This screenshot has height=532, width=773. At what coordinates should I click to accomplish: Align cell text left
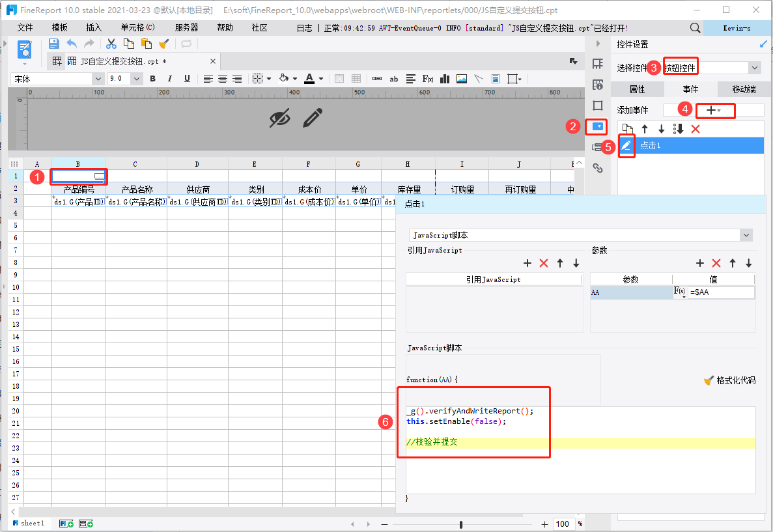point(208,79)
